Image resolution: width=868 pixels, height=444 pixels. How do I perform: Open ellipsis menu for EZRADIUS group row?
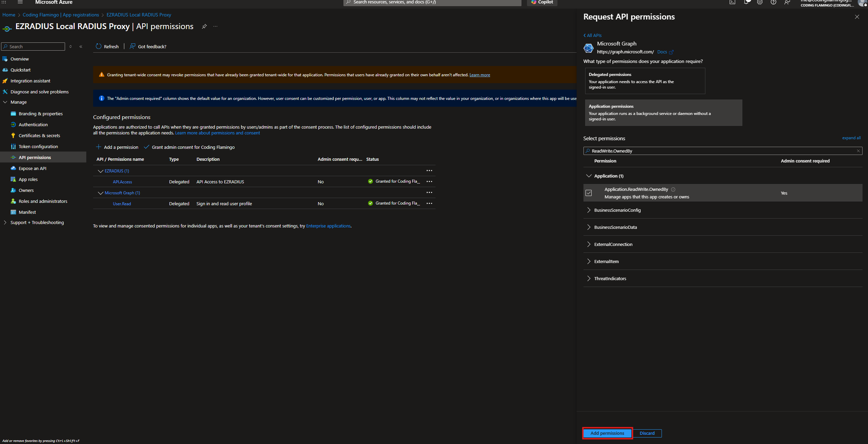(429, 170)
